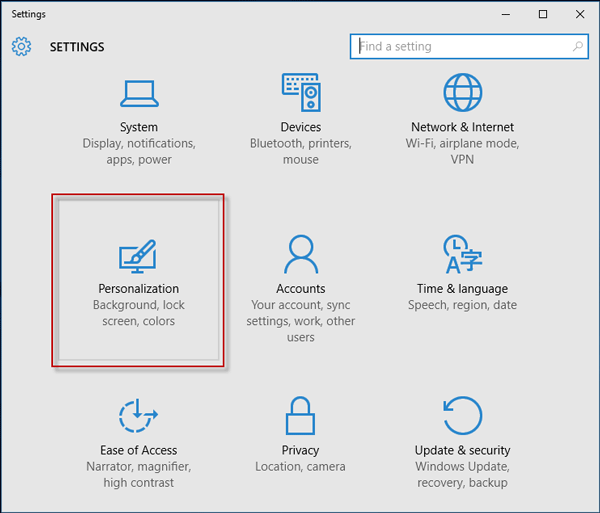Viewport: 600px width, 513px height.
Task: Select the Update & security label
Action: tap(462, 451)
